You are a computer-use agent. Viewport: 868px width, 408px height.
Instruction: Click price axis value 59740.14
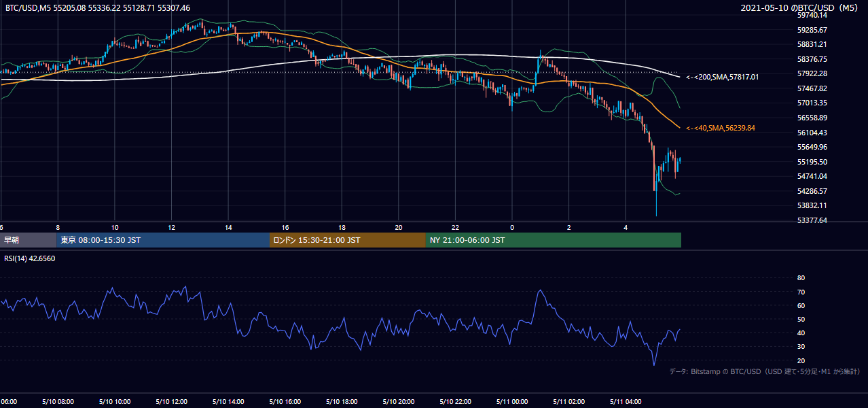click(812, 15)
